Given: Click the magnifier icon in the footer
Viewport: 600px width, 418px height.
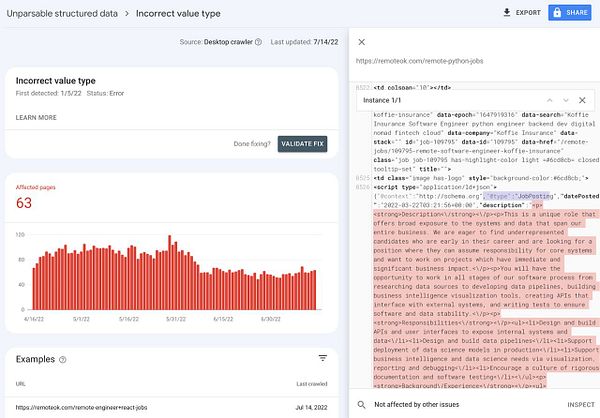Looking at the screenshot, I should pyautogui.click(x=361, y=406).
